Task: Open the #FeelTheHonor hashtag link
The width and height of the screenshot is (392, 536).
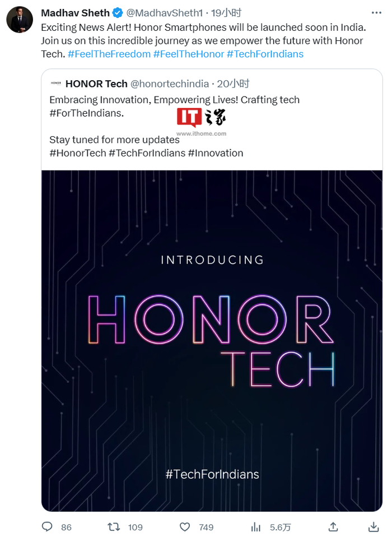Action: point(189,54)
